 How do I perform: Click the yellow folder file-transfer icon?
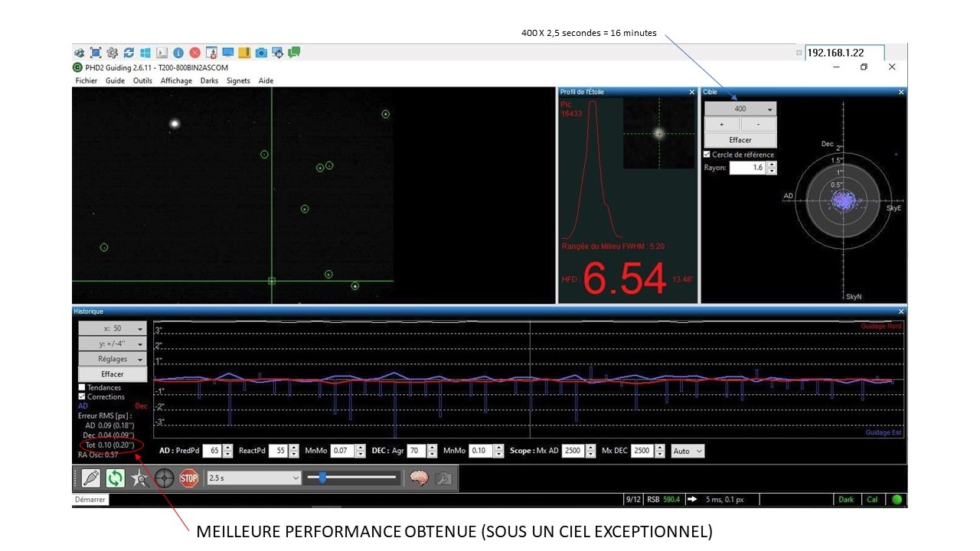click(x=244, y=53)
